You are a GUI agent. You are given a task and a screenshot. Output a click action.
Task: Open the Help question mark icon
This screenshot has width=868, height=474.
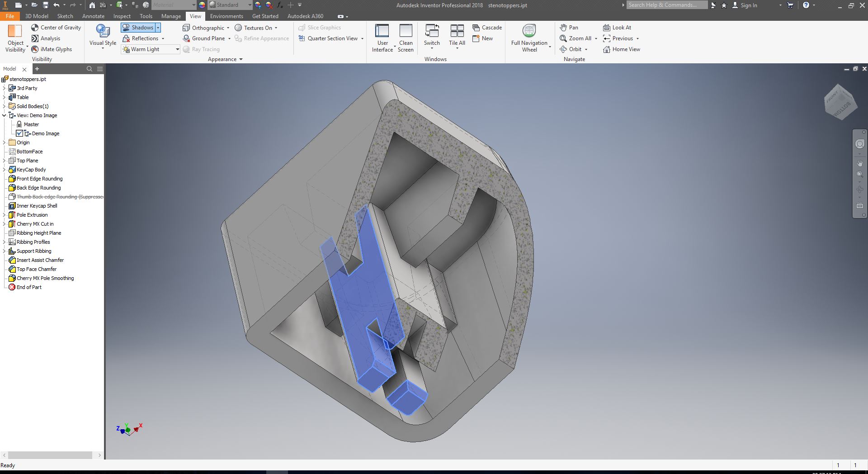point(806,5)
